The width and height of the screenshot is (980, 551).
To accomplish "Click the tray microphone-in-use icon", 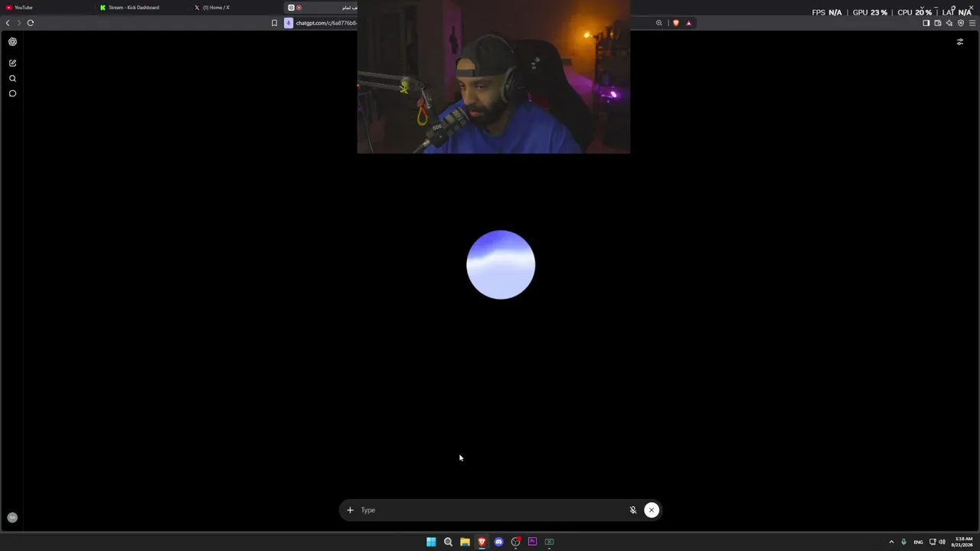I will [x=903, y=542].
